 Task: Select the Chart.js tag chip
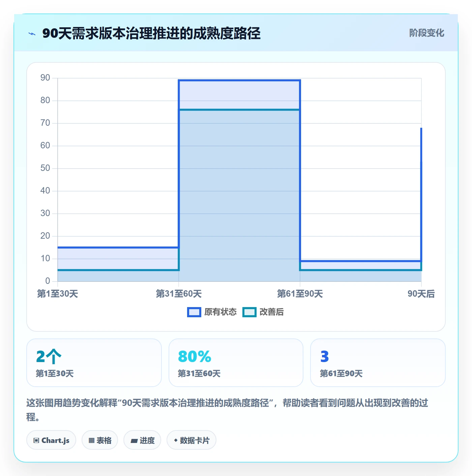pyautogui.click(x=51, y=440)
